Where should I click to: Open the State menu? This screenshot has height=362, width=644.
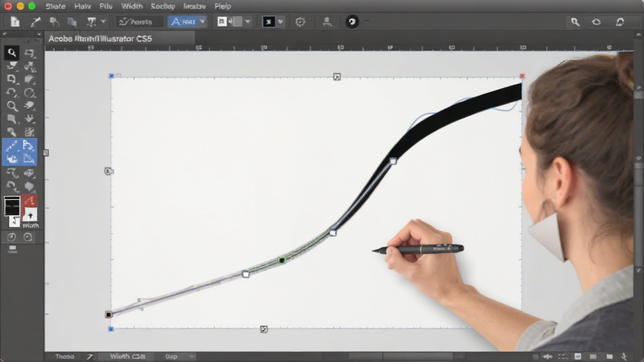click(x=55, y=6)
